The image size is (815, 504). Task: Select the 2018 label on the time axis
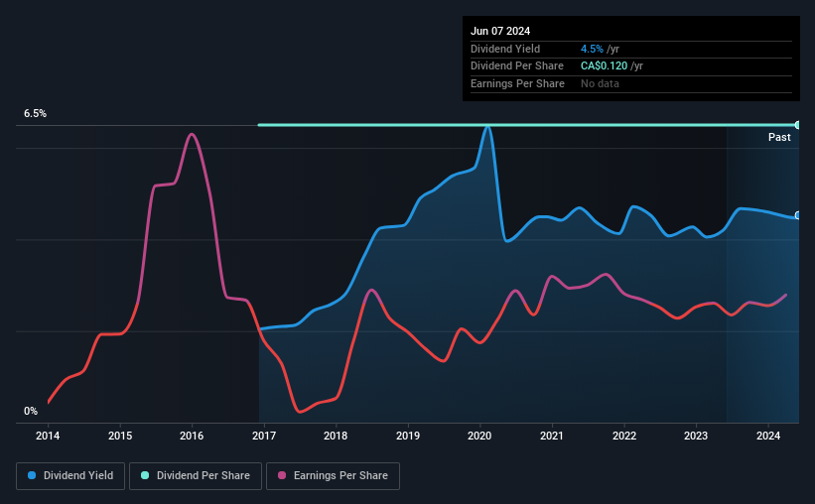pos(336,436)
